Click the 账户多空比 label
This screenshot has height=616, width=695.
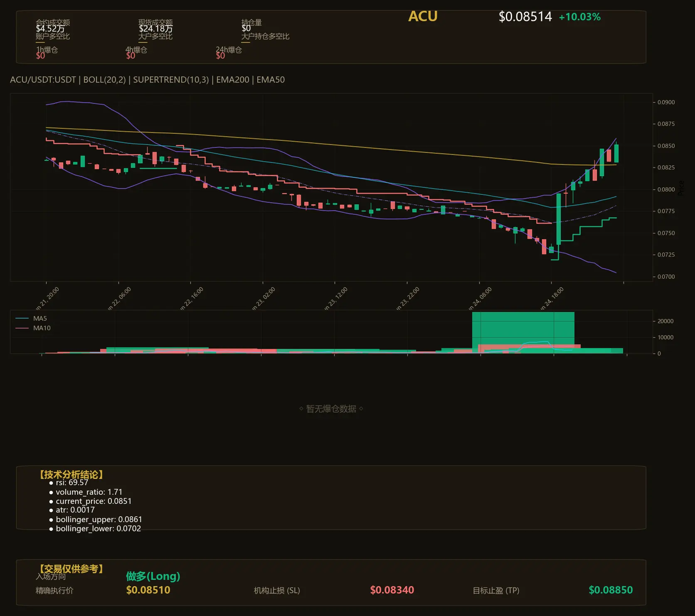(x=53, y=36)
